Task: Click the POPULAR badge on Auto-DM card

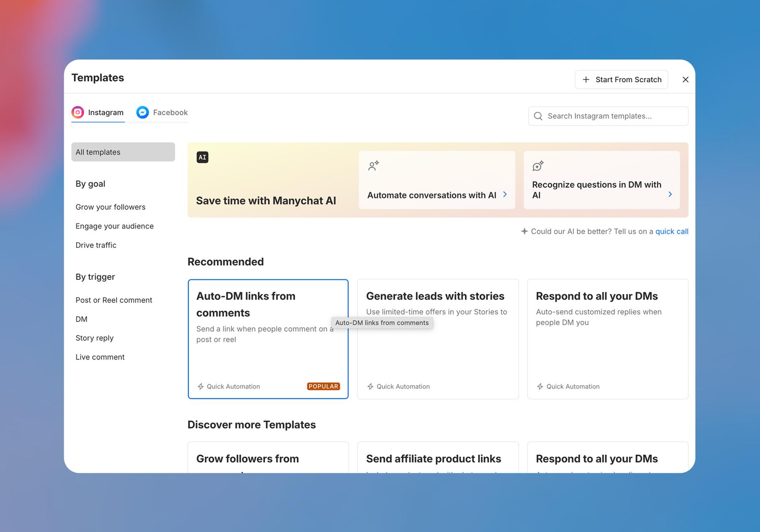Action: (x=323, y=386)
